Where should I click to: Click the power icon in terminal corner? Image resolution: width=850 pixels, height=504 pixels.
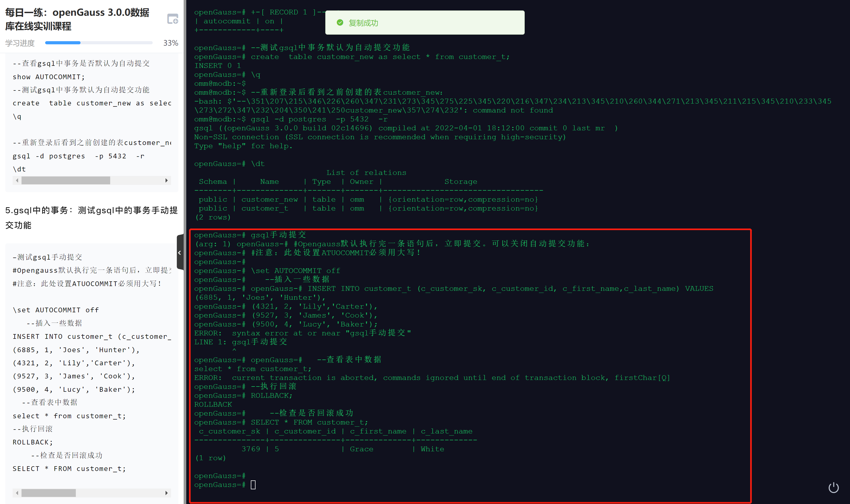tap(833, 488)
